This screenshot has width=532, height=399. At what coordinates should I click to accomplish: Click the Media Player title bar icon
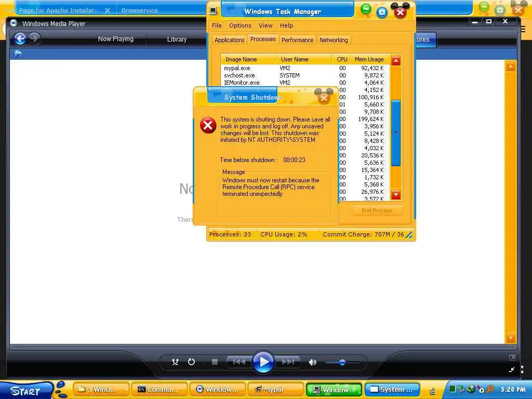coord(14,23)
